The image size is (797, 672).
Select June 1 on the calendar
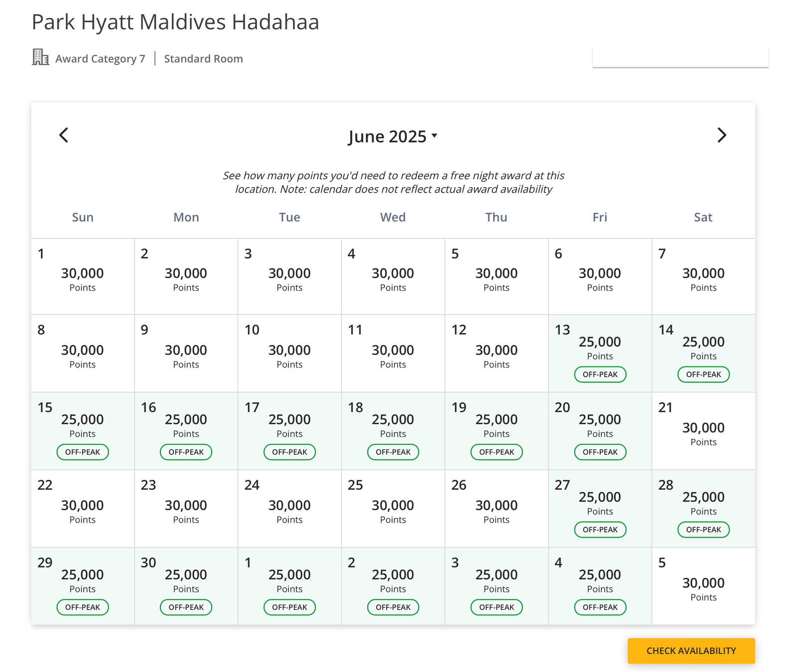coord(83,276)
